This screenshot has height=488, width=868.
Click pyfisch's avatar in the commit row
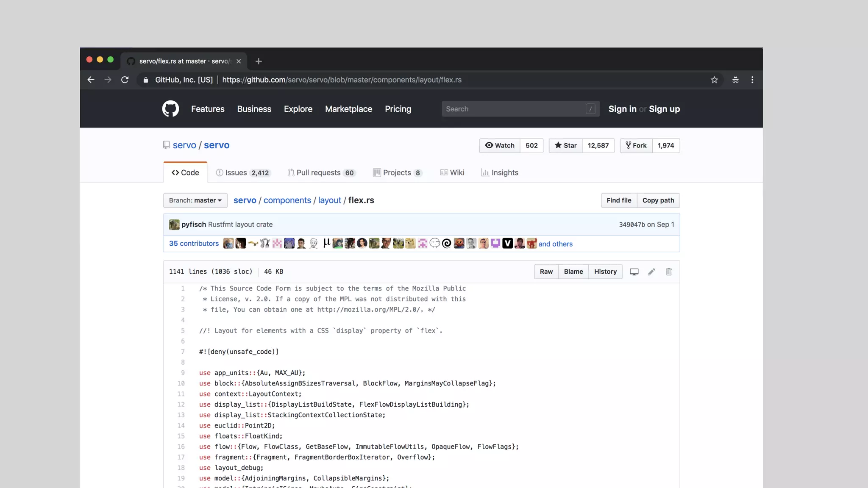click(x=174, y=225)
